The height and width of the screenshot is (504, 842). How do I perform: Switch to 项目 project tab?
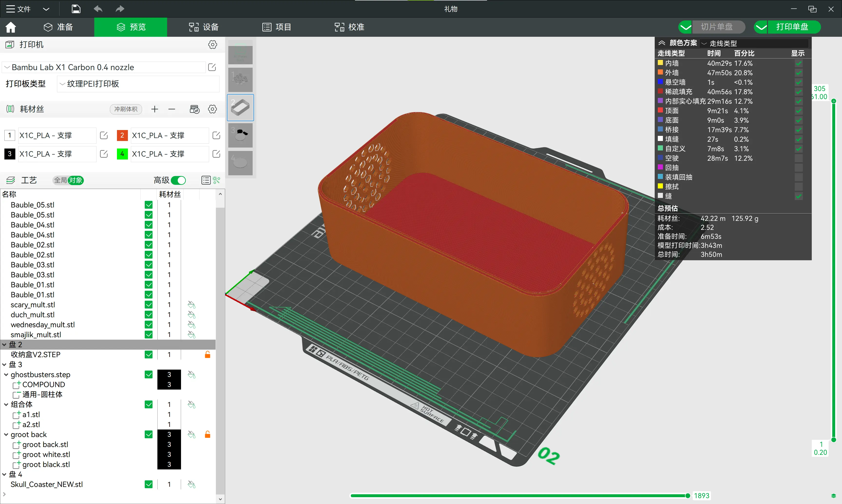pyautogui.click(x=276, y=27)
